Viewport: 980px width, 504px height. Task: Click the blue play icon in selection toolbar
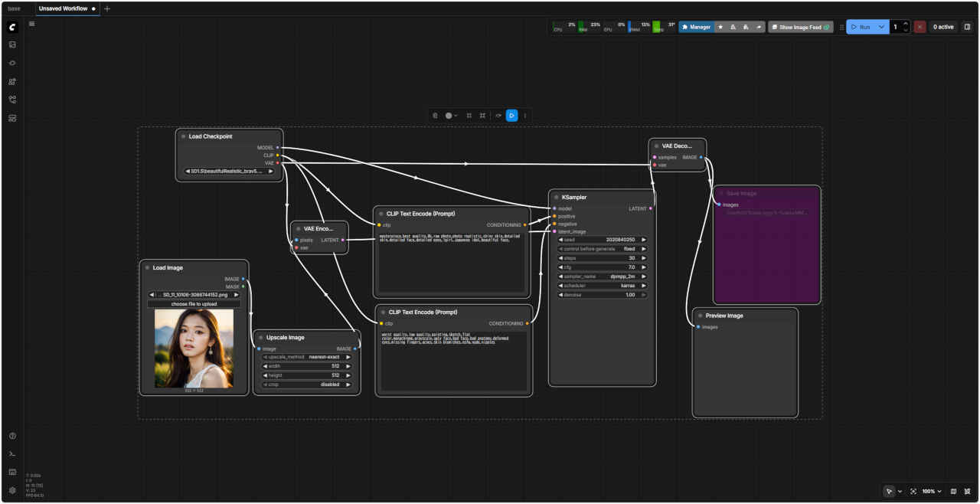point(511,116)
